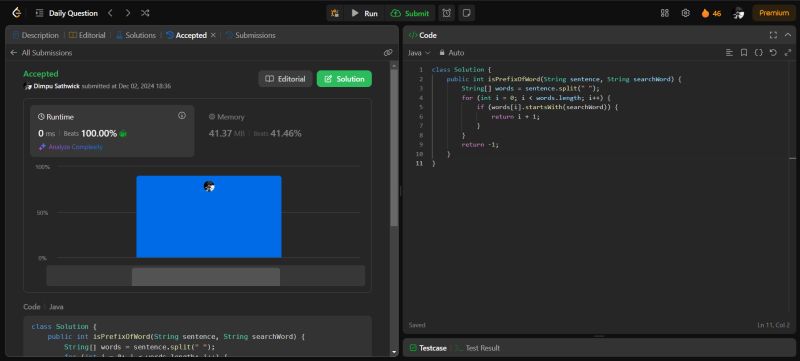
Task: Click the blue runtime distribution bar
Action: [x=209, y=217]
